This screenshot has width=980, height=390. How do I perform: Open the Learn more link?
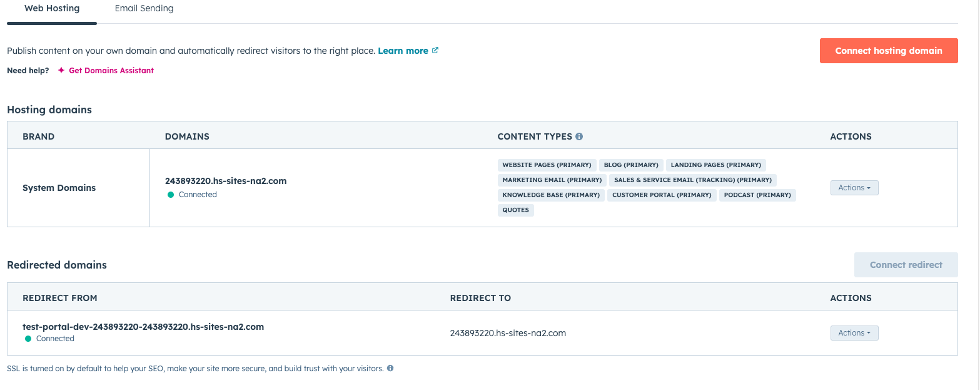point(403,51)
